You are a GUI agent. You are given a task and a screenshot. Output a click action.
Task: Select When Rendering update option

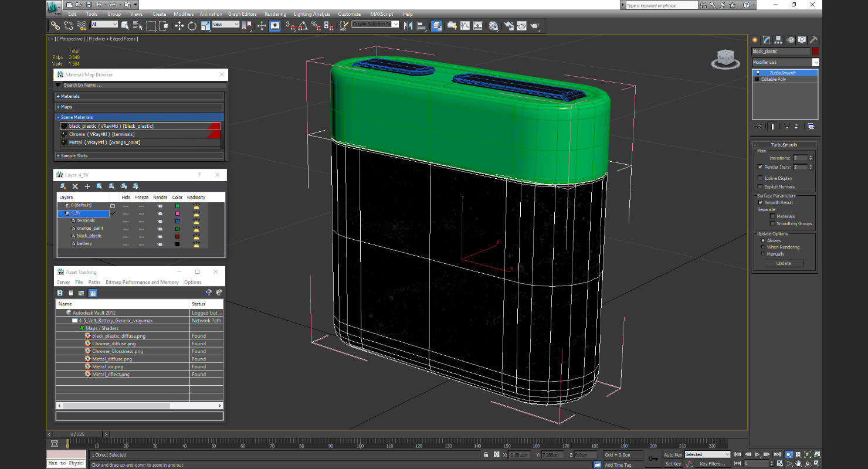pos(763,247)
